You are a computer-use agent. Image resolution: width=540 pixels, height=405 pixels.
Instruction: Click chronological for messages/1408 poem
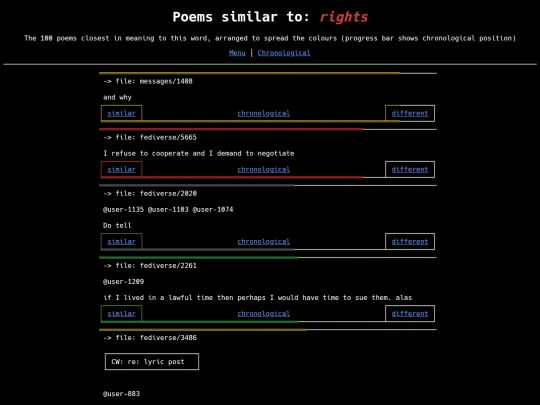pyautogui.click(x=263, y=113)
